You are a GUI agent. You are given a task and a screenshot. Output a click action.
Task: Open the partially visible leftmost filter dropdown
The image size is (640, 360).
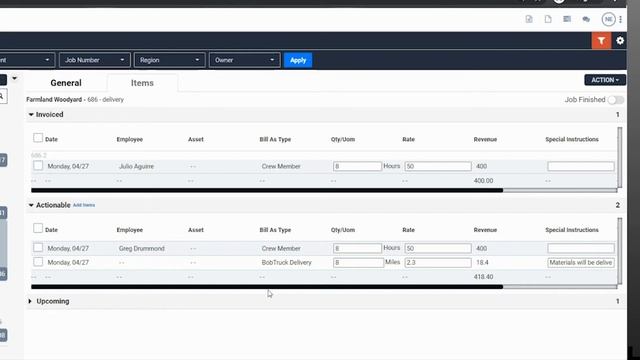pos(26,60)
